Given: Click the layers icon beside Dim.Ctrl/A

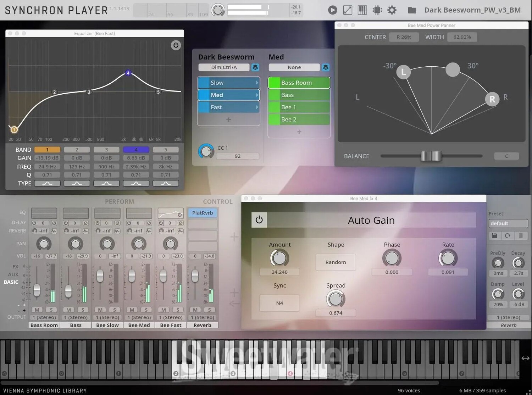Looking at the screenshot, I should (255, 67).
